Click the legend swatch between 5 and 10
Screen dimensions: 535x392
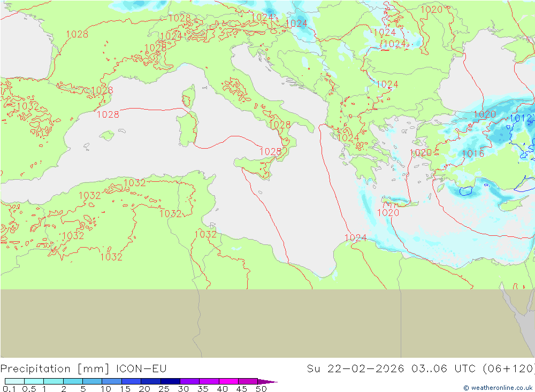92,381
